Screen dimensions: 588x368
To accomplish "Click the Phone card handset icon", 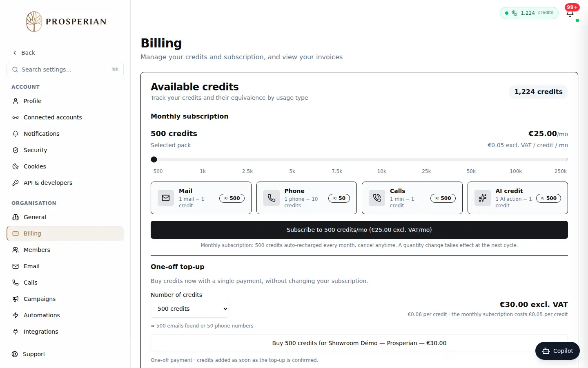I will click(x=272, y=198).
